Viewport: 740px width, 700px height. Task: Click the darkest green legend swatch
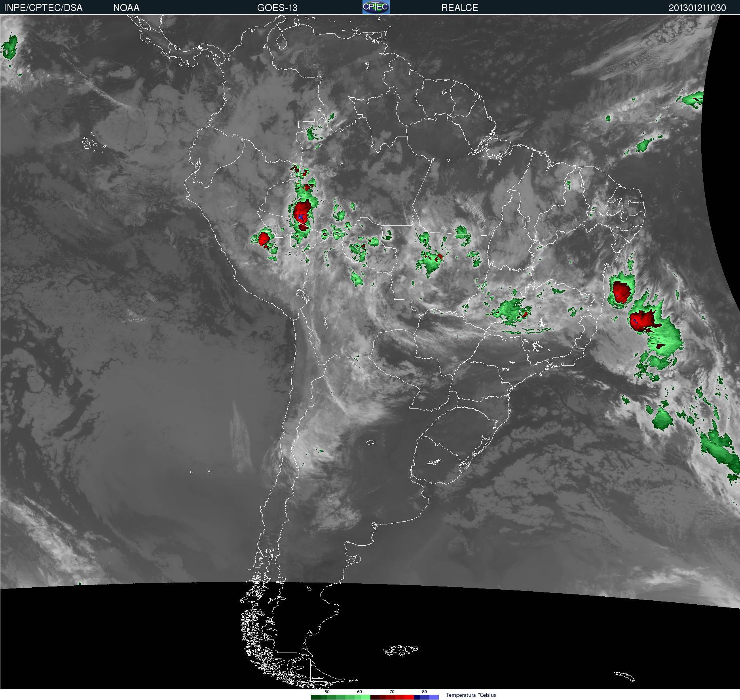[316, 697]
